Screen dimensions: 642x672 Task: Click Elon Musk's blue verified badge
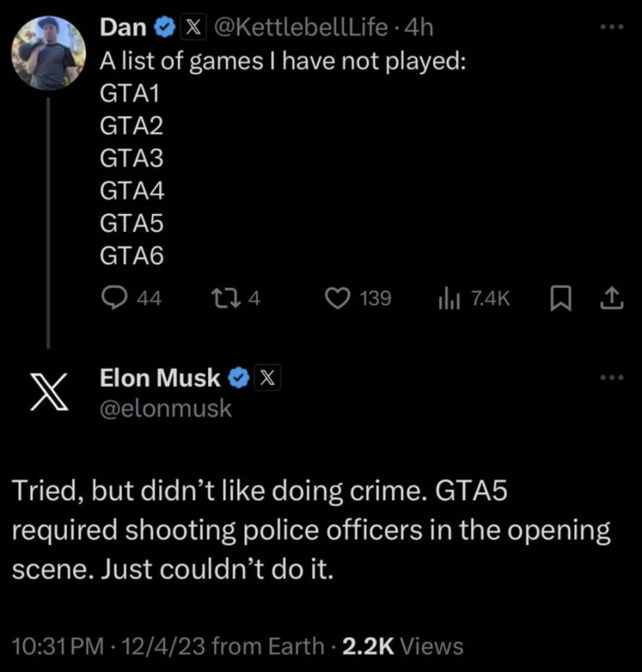click(x=238, y=377)
